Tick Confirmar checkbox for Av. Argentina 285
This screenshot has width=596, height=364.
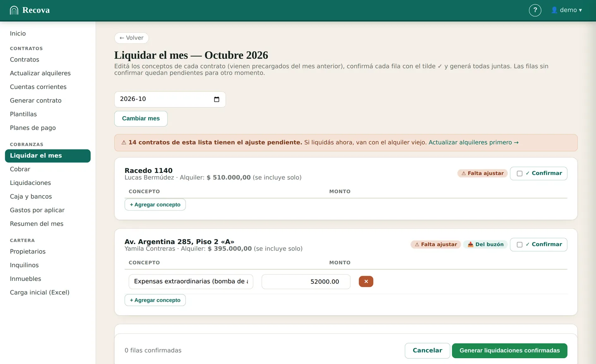coord(519,245)
